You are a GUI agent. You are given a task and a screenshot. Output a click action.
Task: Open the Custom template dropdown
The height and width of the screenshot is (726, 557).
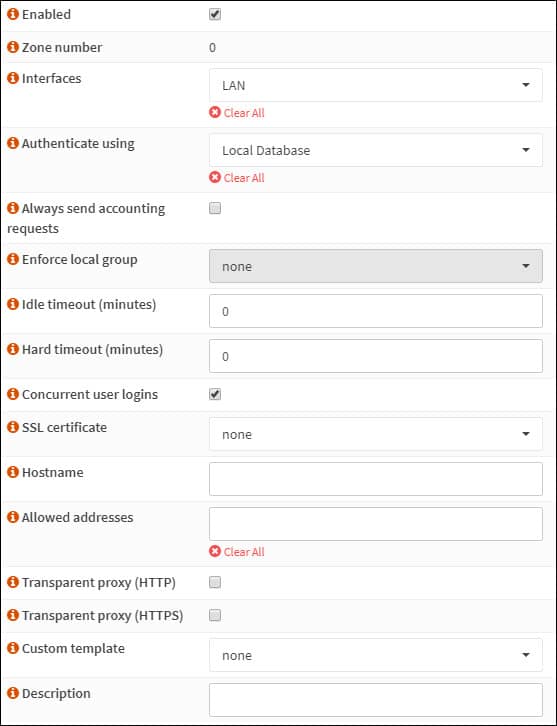point(376,655)
